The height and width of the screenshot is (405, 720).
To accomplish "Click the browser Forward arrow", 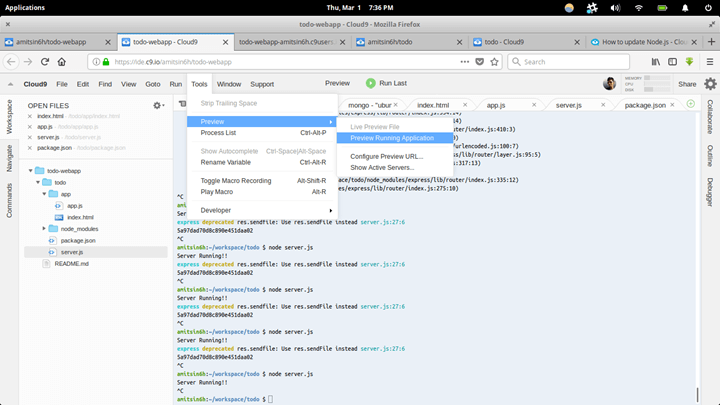I will tap(28, 62).
